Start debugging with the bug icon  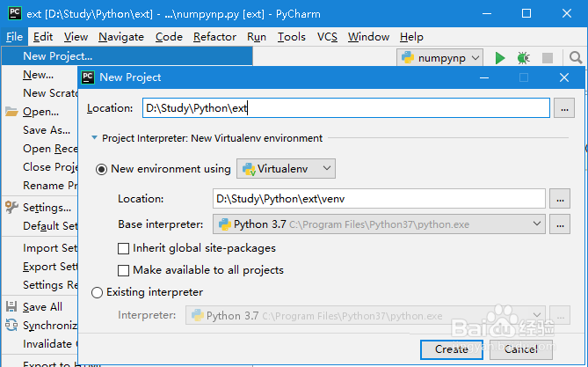[x=523, y=58]
